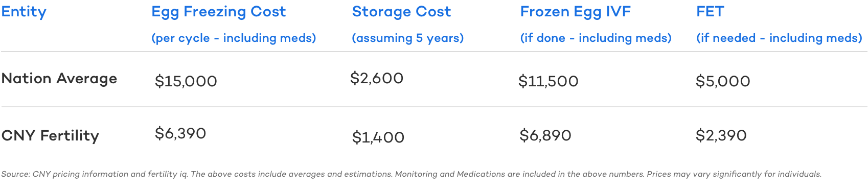868x190 pixels.
Task: Click the Storage Cost column header
Action: tap(401, 12)
